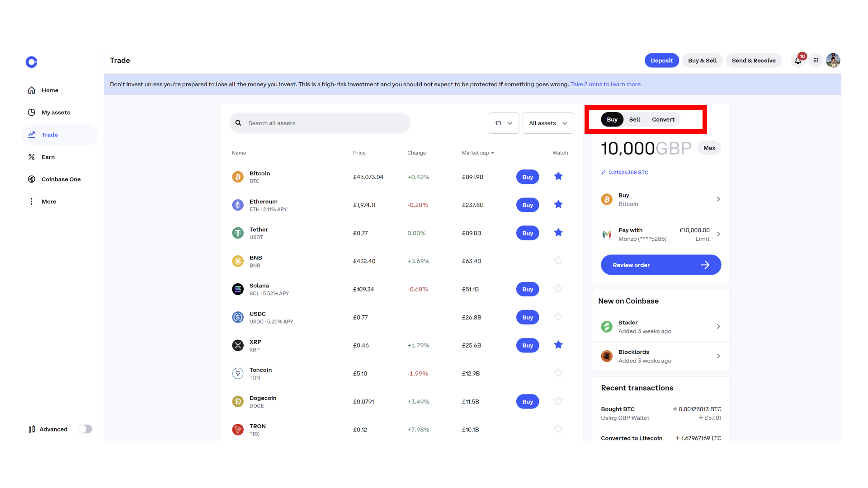Click the Max amount button
Image resolution: width=868 pixels, height=488 pixels.
[709, 148]
